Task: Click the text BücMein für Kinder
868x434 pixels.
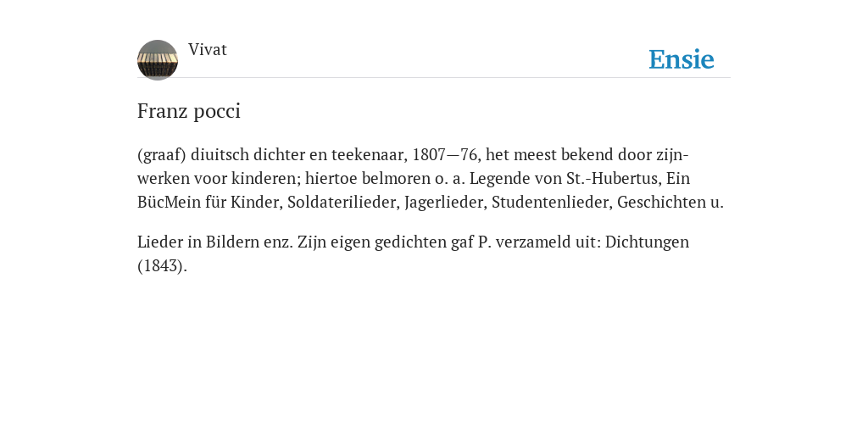Action: click(x=210, y=202)
